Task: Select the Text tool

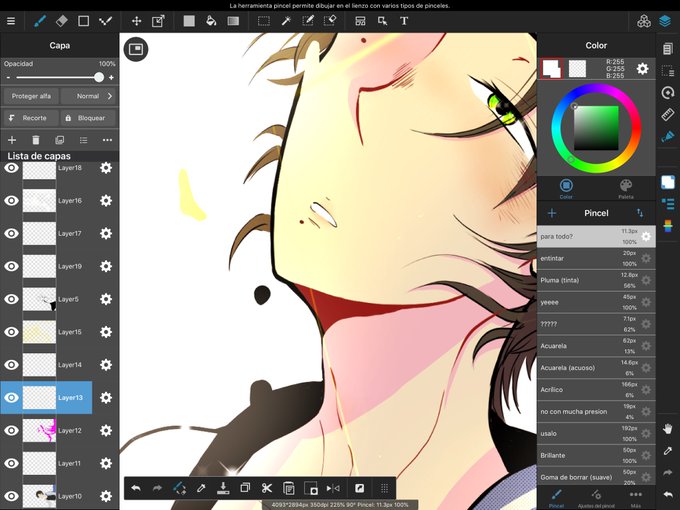Action: [404, 21]
